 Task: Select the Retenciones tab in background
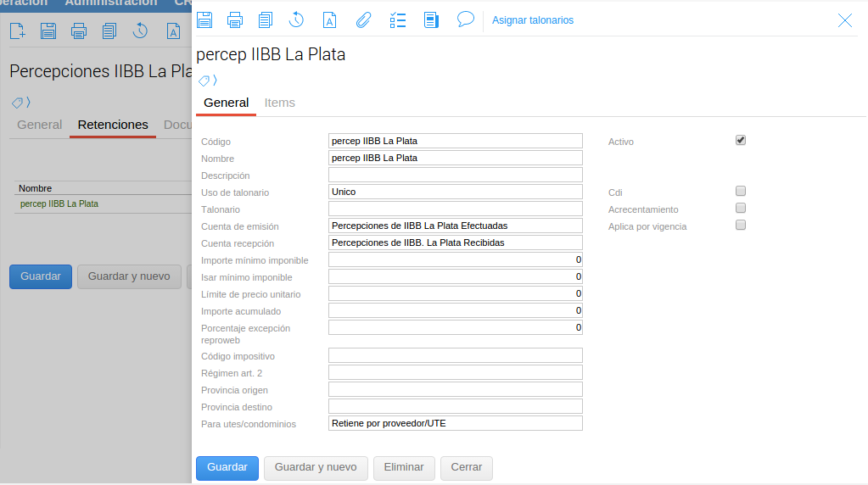click(x=113, y=125)
